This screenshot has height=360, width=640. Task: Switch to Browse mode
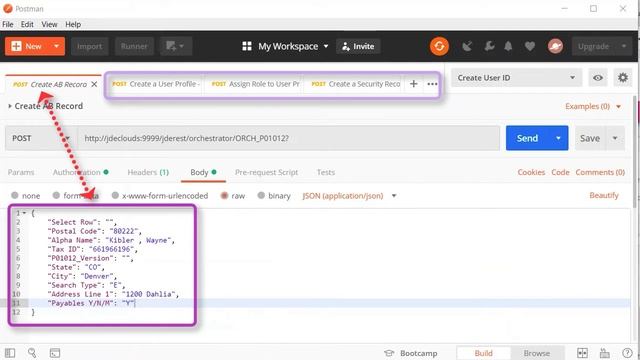[x=537, y=353]
